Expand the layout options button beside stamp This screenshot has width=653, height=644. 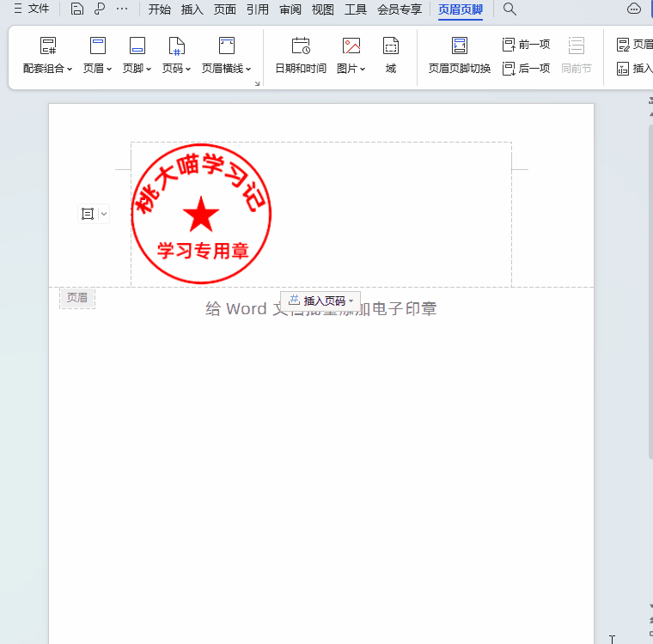pos(104,214)
